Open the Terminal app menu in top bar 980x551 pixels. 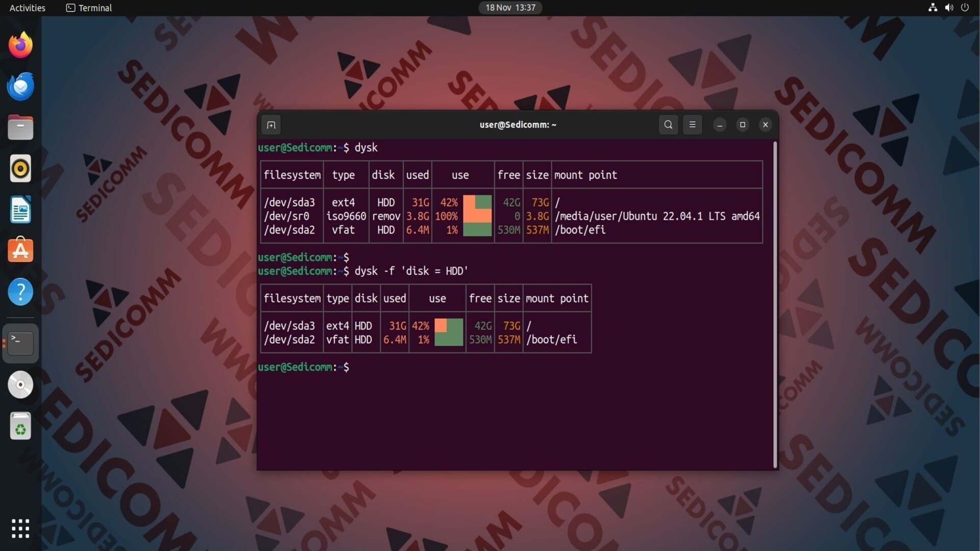pyautogui.click(x=89, y=8)
